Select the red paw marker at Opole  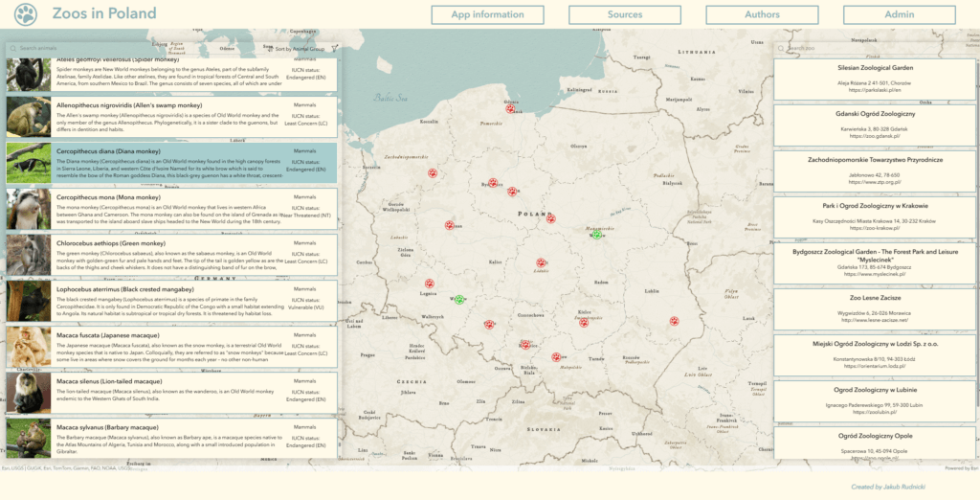tap(489, 325)
